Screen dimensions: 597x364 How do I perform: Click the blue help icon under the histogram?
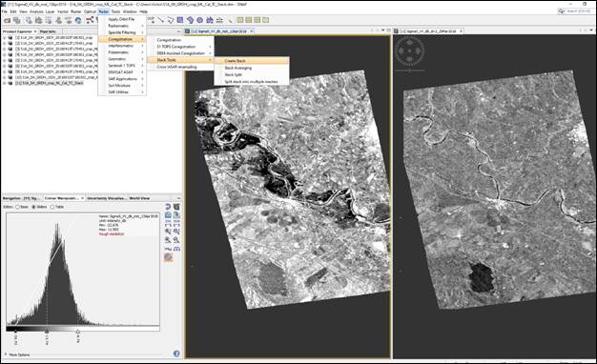[176, 354]
